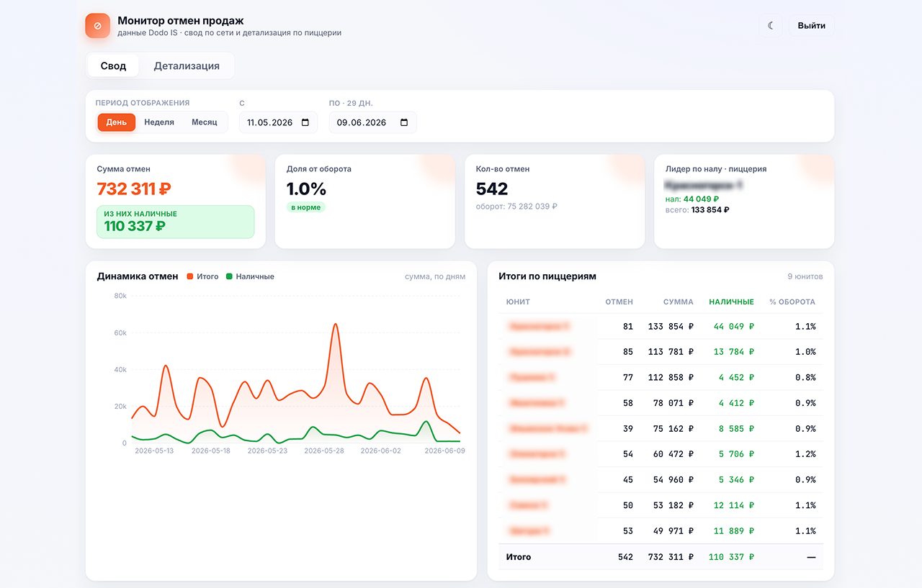Open calendar picker in end date field

404,122
